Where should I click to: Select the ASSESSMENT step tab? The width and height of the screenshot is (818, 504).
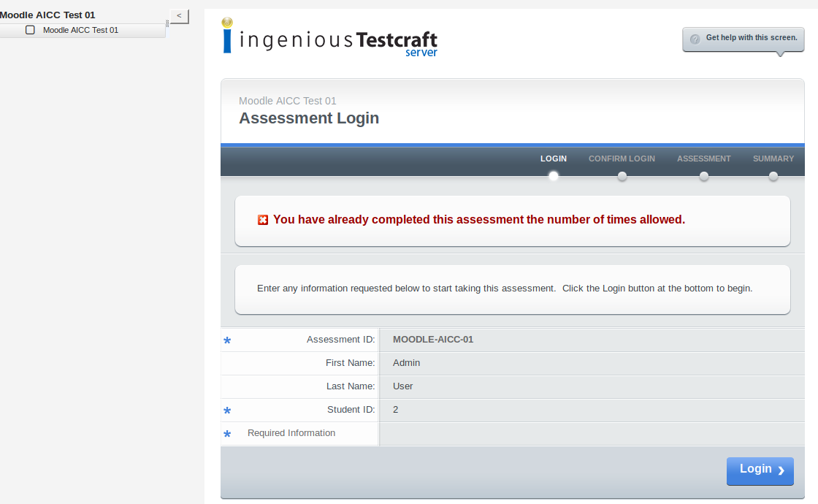[704, 159]
